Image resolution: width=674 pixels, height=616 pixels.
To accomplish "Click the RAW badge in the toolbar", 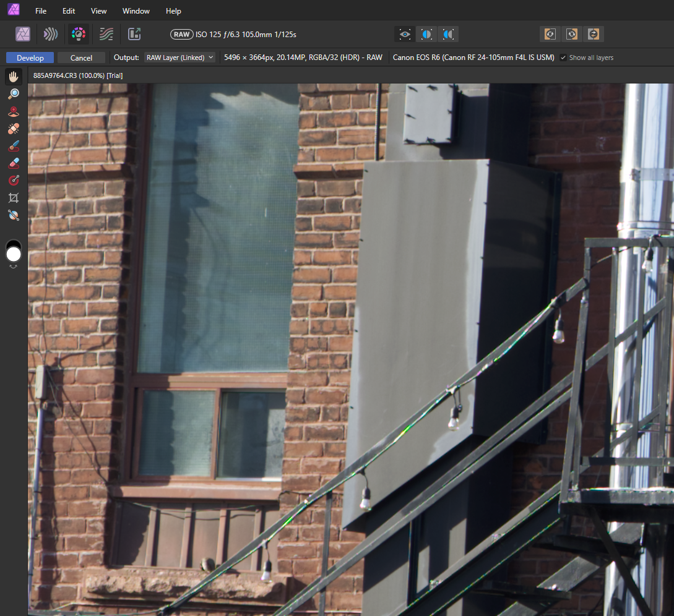I will click(x=182, y=35).
